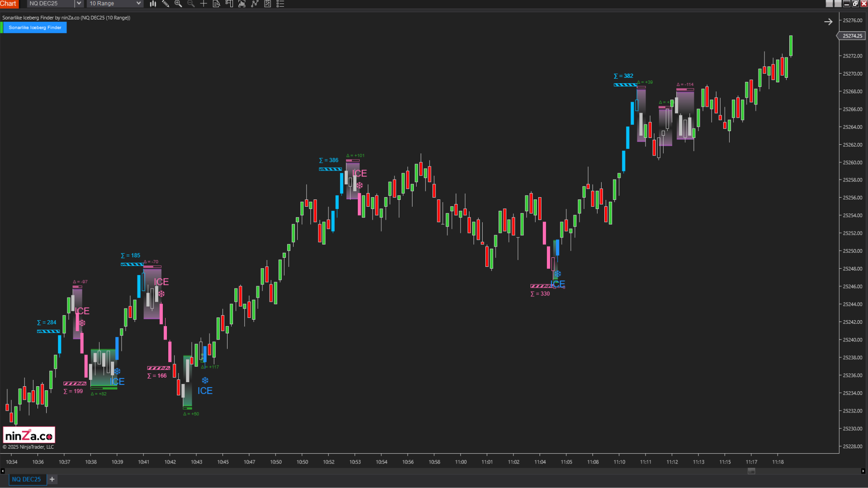Activate the zoom in magnifier tool

[178, 4]
